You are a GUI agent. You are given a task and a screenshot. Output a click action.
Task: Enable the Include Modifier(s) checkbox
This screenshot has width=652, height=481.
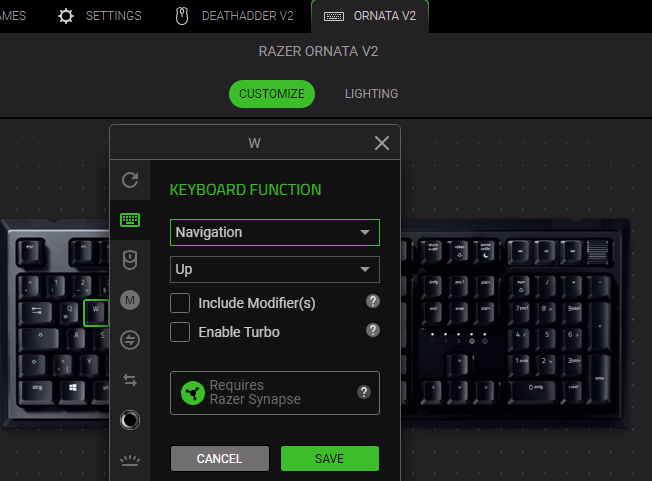click(180, 303)
